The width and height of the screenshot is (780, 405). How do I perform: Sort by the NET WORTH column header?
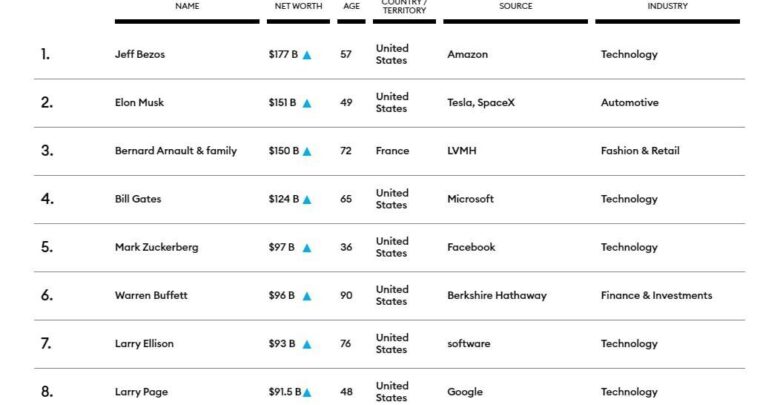(298, 6)
